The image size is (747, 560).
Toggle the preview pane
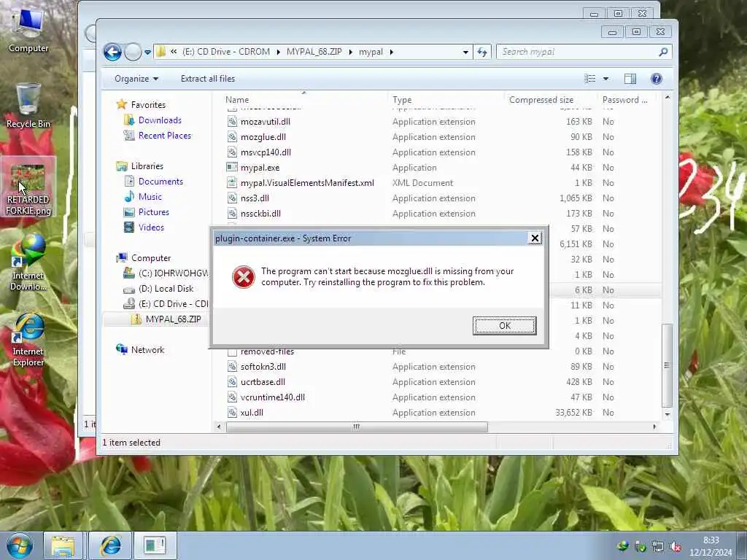[630, 79]
